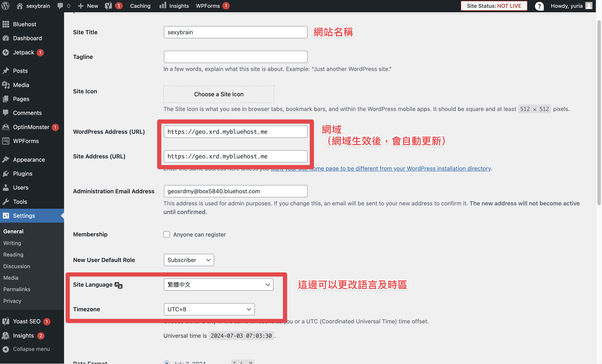Click the Jetpack icon in the sidebar
Image resolution: width=602 pixels, height=364 pixels.
pos(6,53)
